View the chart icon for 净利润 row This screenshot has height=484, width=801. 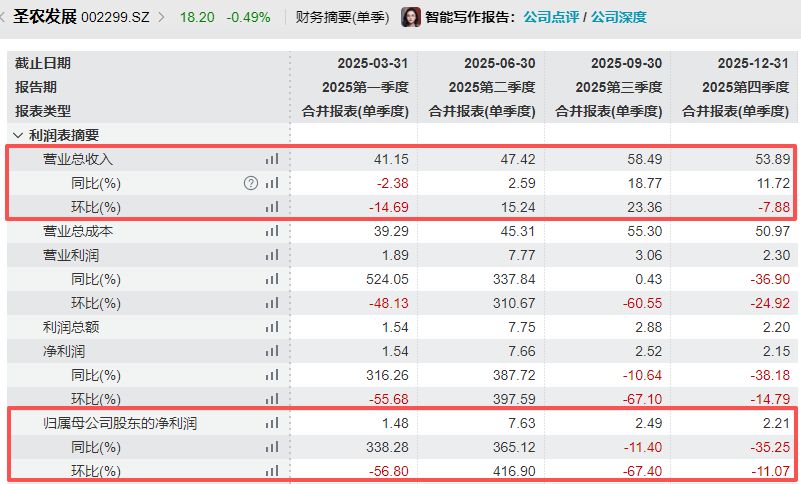272,351
